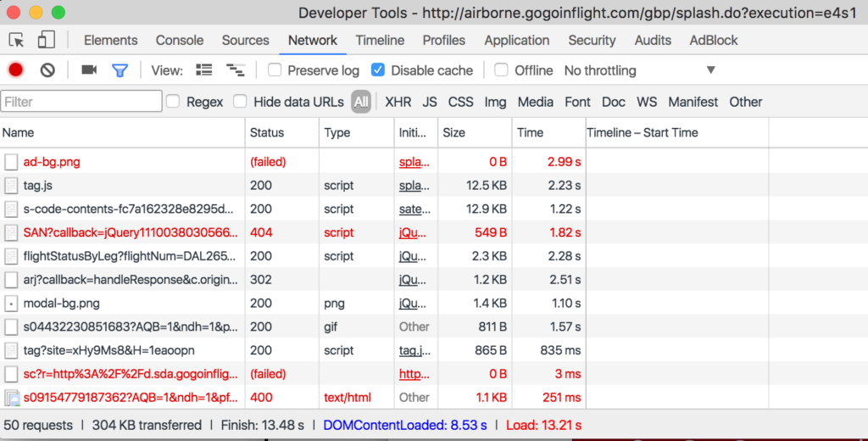Viewport: 868px width, 441px height.
Task: Select the file icon of the s09154779187362 row
Action: pos(12,398)
